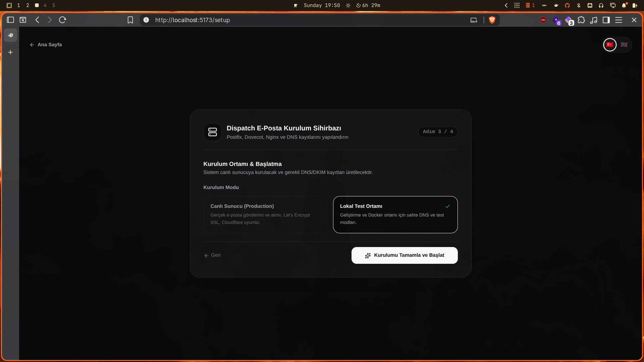Toggle the browser side panel icon
The height and width of the screenshot is (362, 644).
click(x=606, y=20)
